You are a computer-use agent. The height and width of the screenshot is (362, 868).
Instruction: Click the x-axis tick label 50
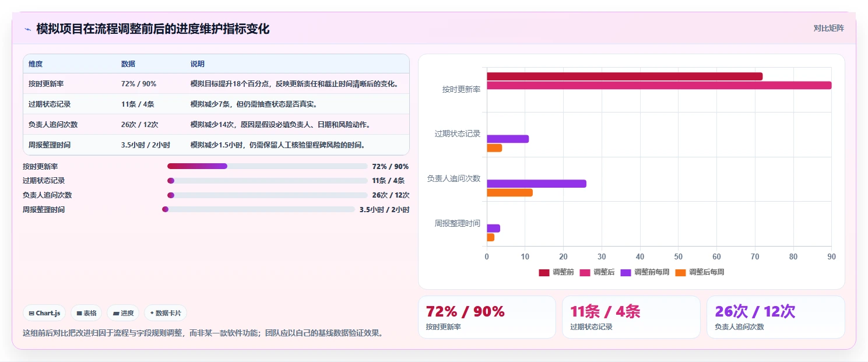678,256
